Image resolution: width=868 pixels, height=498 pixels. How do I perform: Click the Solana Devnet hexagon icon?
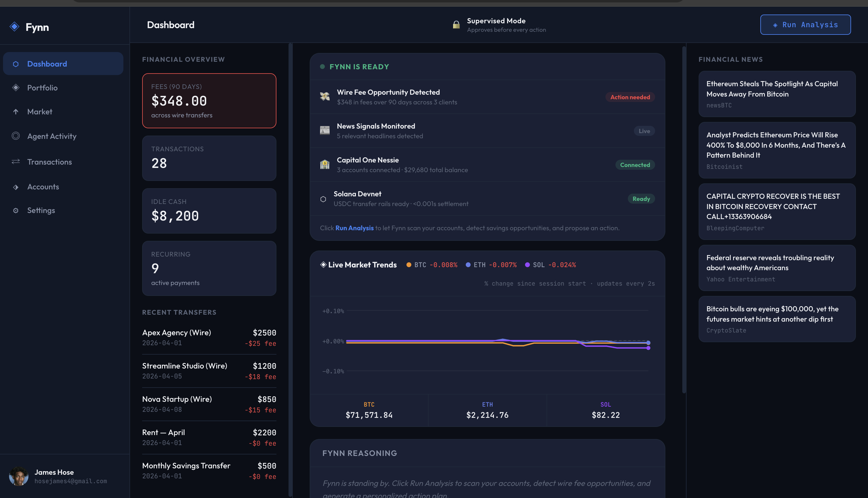[323, 199]
